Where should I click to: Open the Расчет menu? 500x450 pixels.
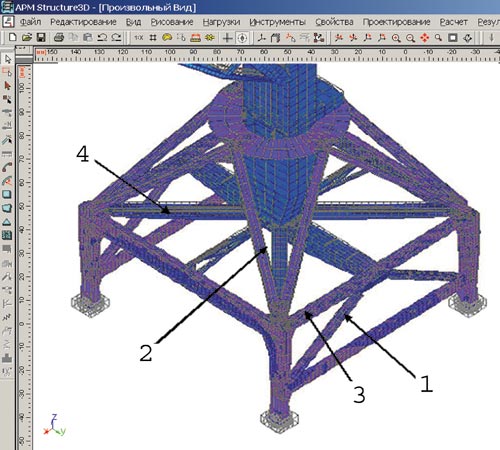tap(453, 22)
